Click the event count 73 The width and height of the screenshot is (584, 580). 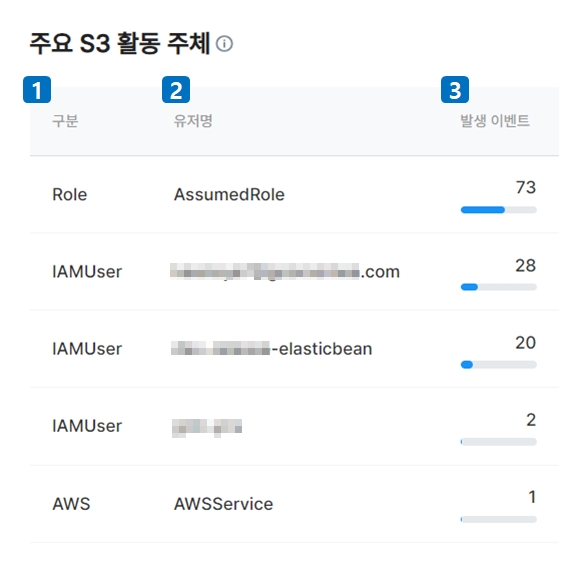coord(526,187)
